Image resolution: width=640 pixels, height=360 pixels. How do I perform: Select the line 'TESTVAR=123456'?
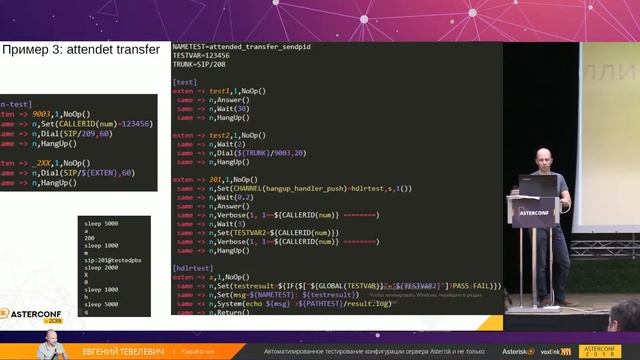(201, 56)
